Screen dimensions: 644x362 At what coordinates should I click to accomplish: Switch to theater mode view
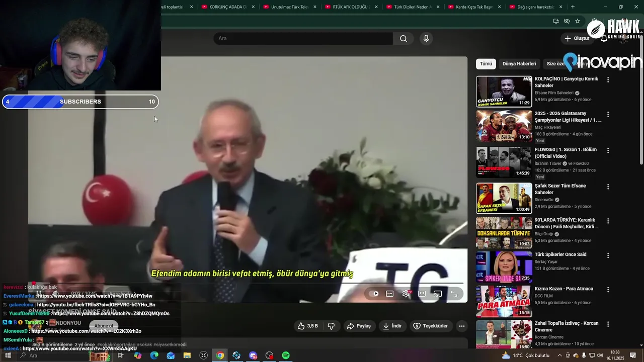422,294
